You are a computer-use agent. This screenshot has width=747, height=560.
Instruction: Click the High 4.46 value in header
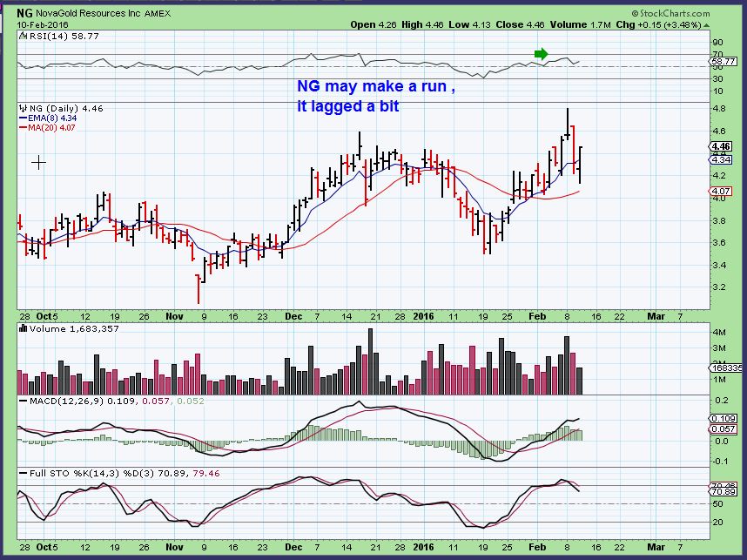[422, 24]
